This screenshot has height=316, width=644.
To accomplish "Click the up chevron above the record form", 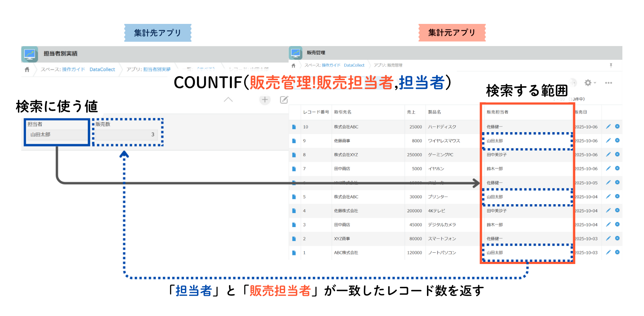I will [228, 100].
